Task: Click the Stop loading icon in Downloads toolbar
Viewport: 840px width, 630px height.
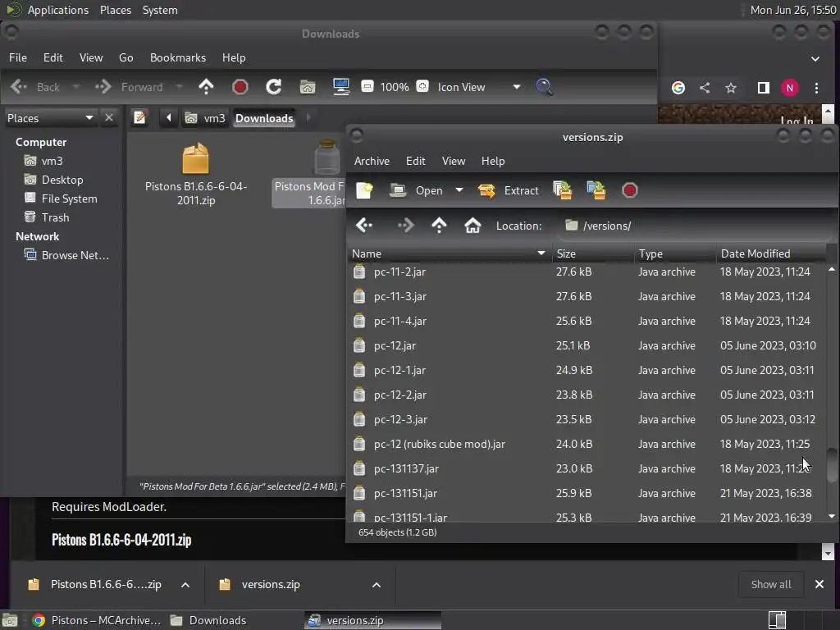Action: coord(240,87)
